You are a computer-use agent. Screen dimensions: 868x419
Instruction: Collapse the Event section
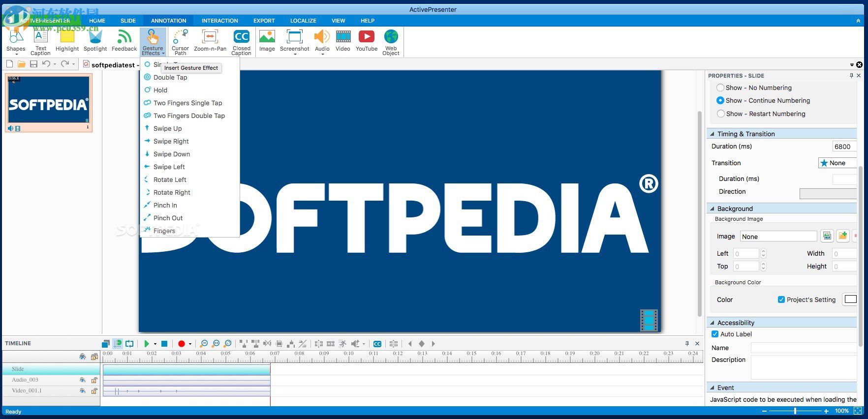pos(712,388)
